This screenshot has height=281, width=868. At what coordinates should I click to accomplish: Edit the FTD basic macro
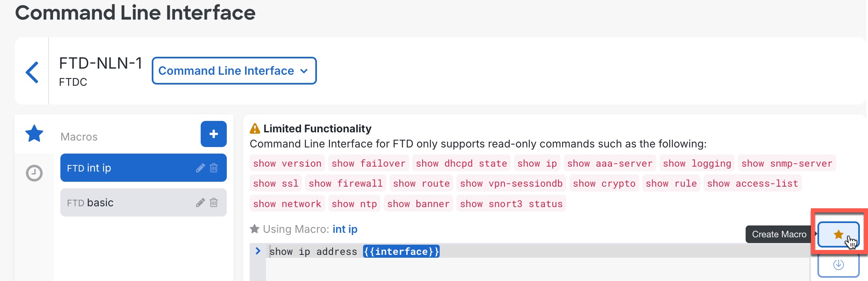[x=200, y=202]
